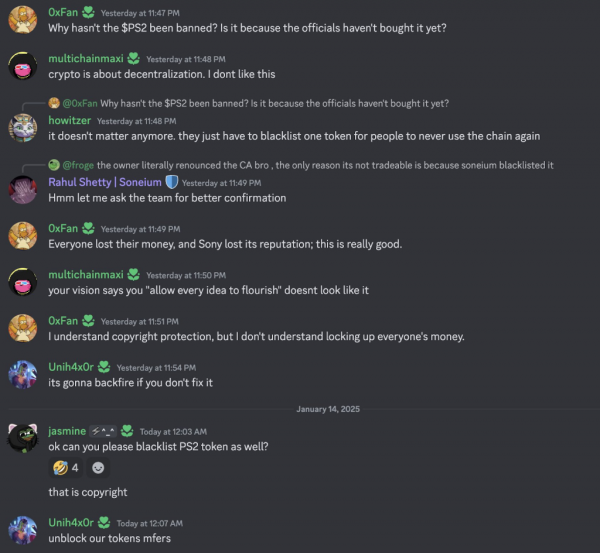600x553 pixels.
Task: Click the small avatar in the @froge reply preview
Action: (54, 165)
